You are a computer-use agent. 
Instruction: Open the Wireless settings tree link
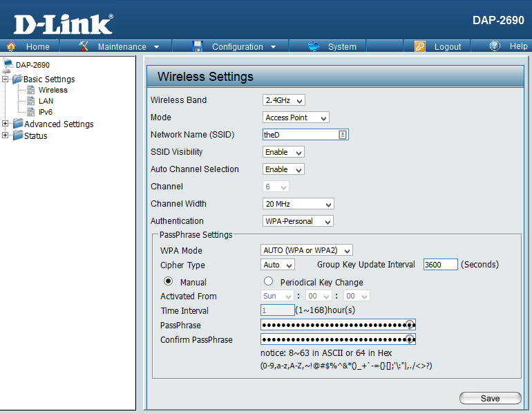click(x=53, y=90)
